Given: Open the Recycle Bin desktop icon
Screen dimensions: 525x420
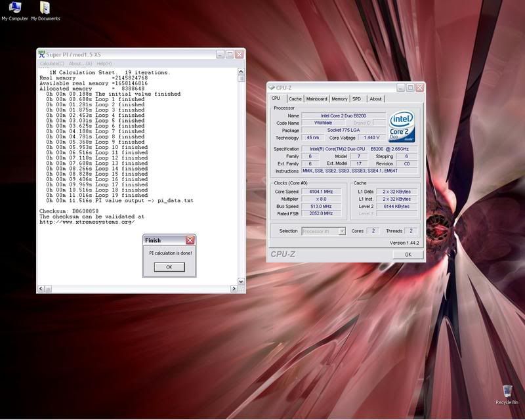Looking at the screenshot, I should [507, 395].
